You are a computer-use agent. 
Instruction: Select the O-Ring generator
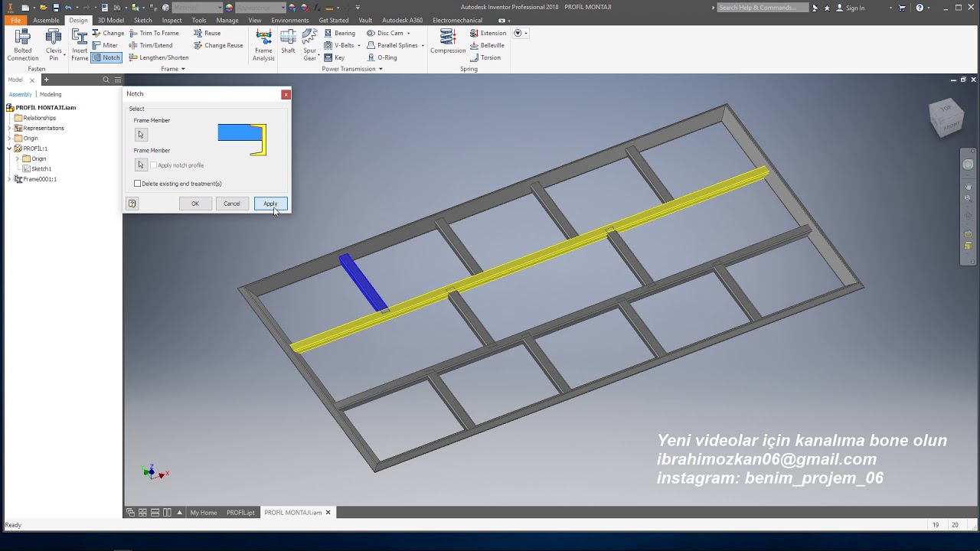381,57
